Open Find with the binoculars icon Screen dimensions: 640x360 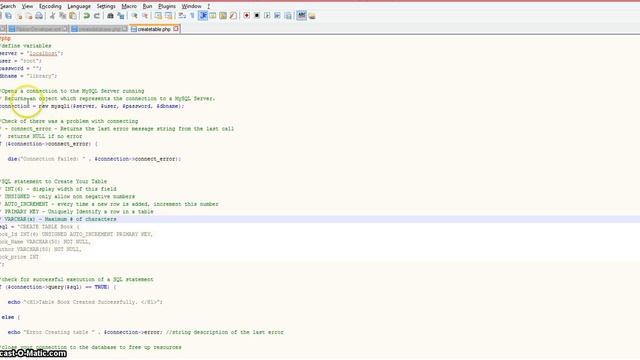110,16
